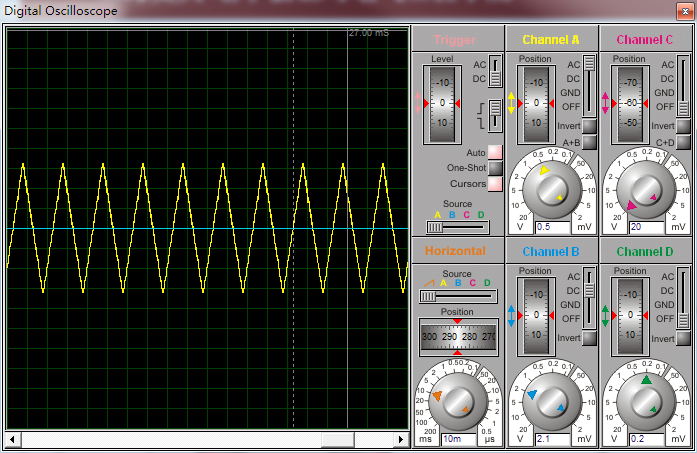This screenshot has height=453, width=697.
Task: Click the Horizontal Position dial
Action: coord(458,338)
